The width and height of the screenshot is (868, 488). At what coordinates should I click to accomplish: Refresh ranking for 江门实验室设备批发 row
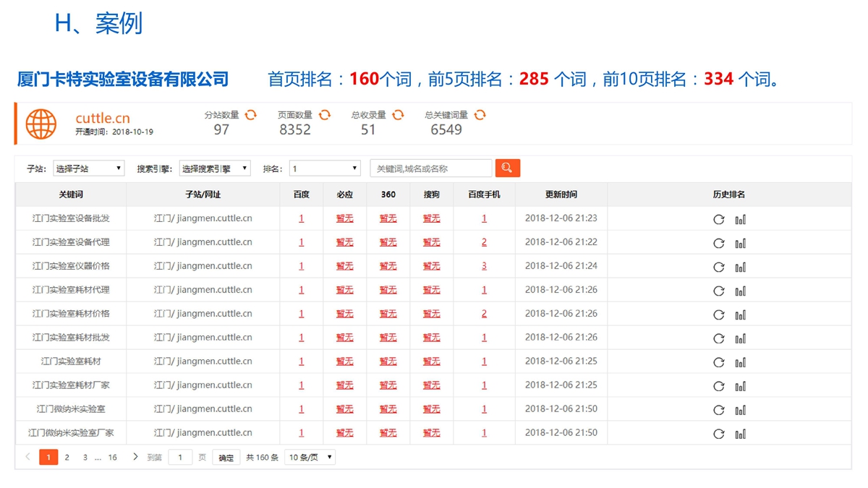click(718, 219)
